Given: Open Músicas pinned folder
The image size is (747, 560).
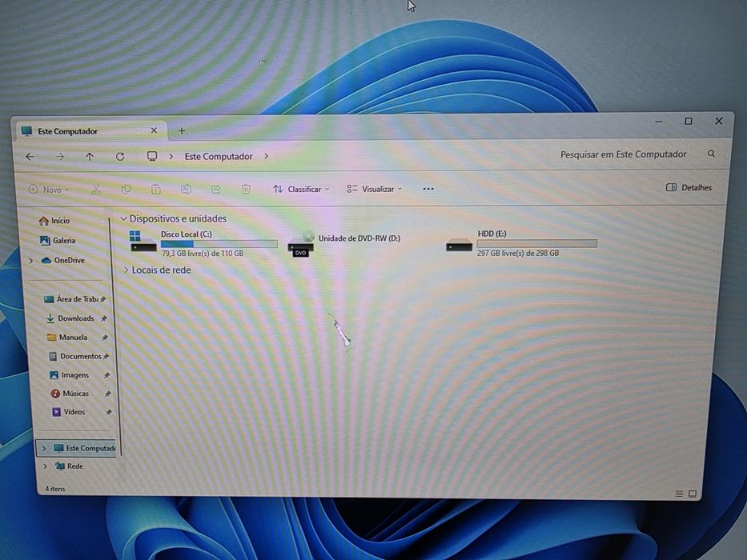Looking at the screenshot, I should (81, 394).
